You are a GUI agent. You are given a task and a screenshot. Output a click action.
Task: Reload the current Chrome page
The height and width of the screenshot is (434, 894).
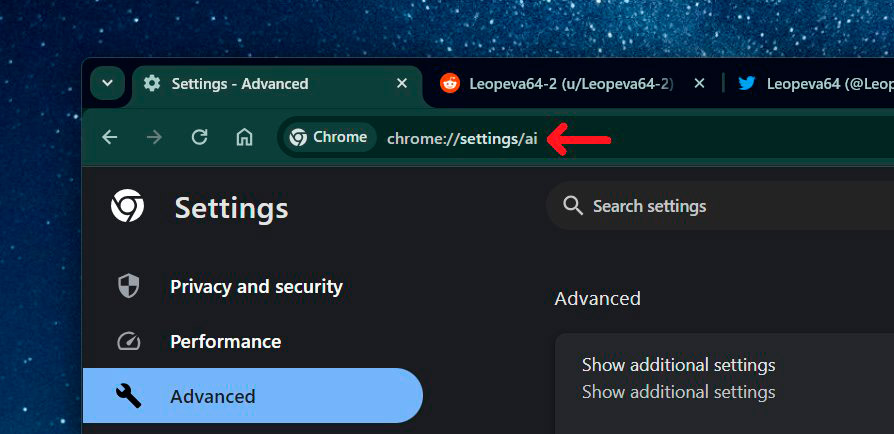[x=199, y=138]
